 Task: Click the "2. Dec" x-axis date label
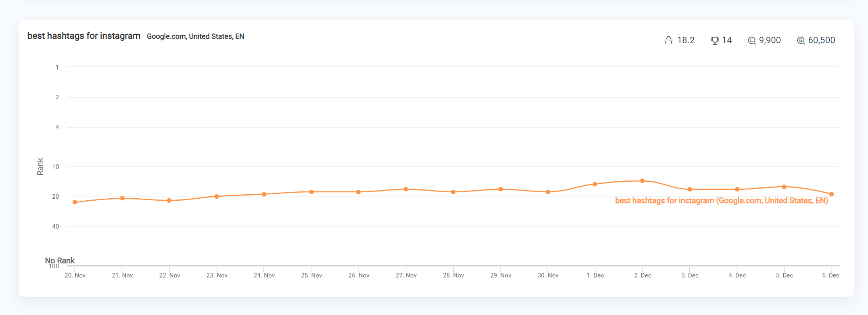point(643,275)
